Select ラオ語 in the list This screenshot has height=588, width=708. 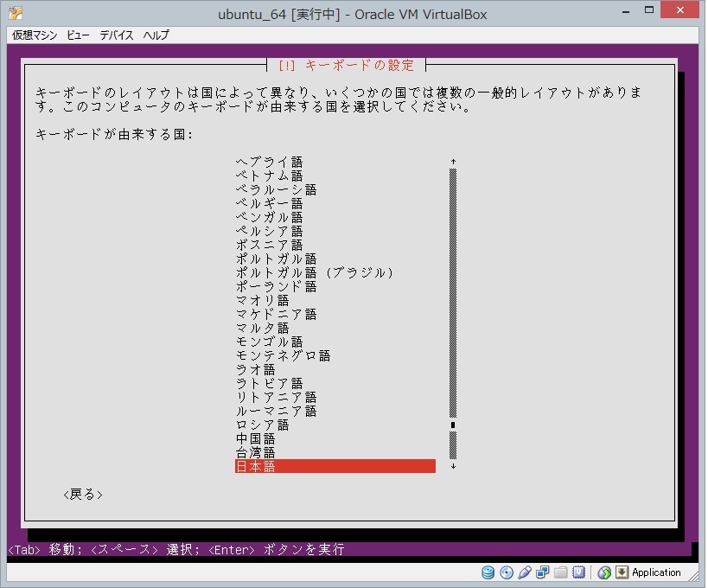coord(256,369)
